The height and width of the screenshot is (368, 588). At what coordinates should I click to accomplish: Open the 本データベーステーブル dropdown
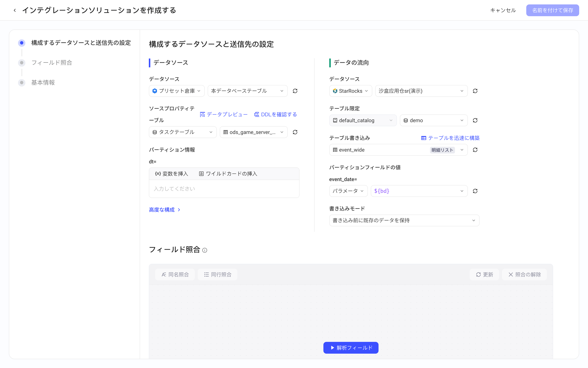[x=248, y=91]
